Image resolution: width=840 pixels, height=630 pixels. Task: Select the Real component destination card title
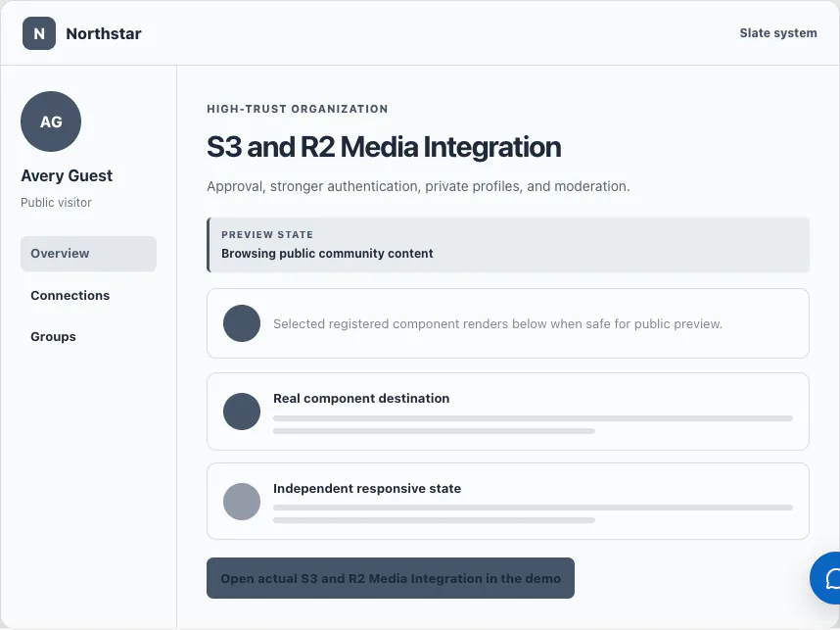click(361, 399)
